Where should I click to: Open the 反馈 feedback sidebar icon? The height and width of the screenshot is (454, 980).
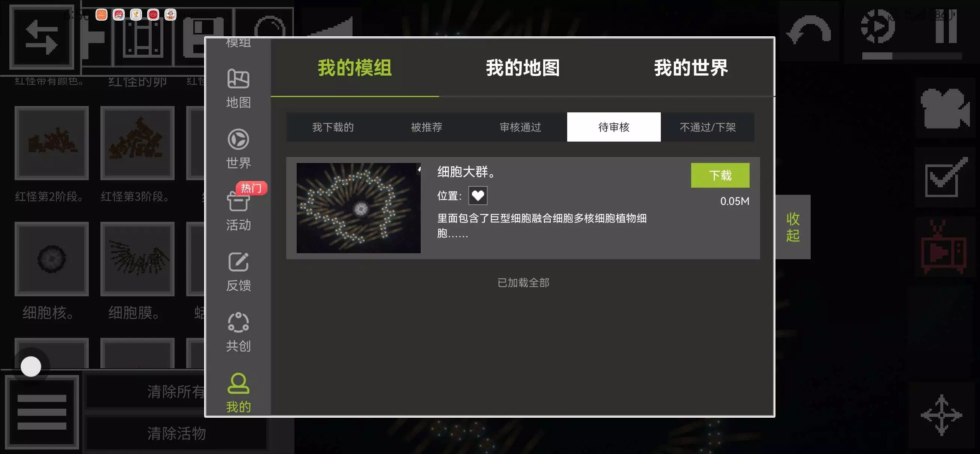pos(238,272)
